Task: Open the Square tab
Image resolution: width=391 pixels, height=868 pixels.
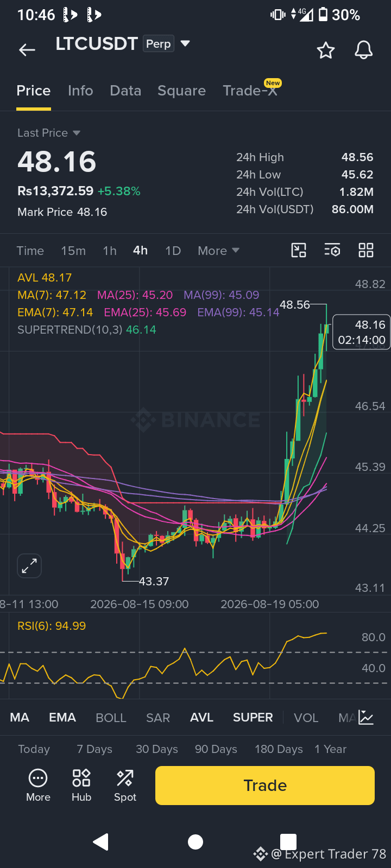Action: pos(181,91)
